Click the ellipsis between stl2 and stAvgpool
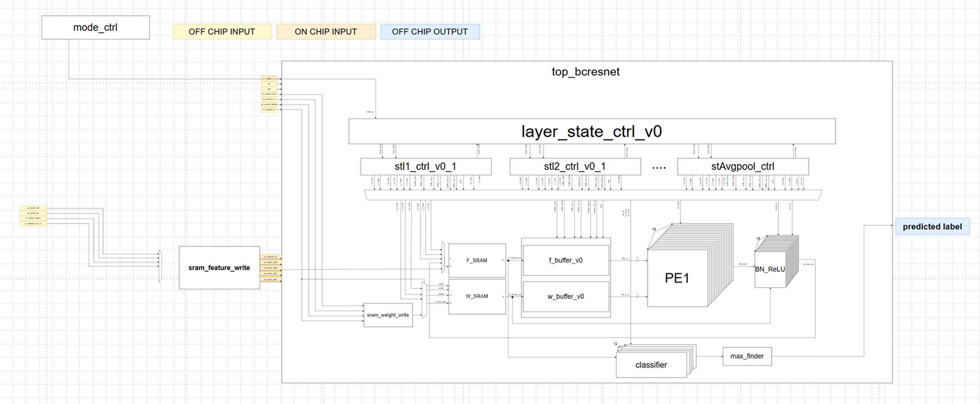This screenshot has width=980, height=404. point(659,168)
